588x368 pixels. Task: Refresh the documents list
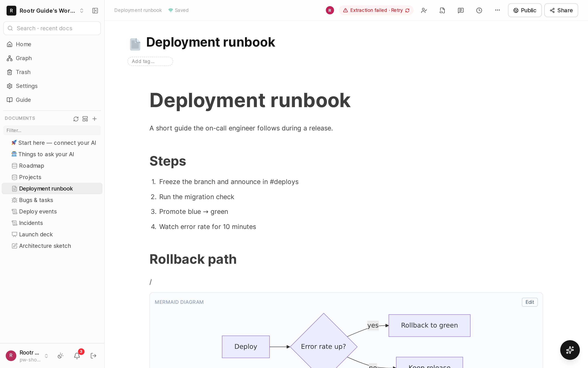pos(76,119)
